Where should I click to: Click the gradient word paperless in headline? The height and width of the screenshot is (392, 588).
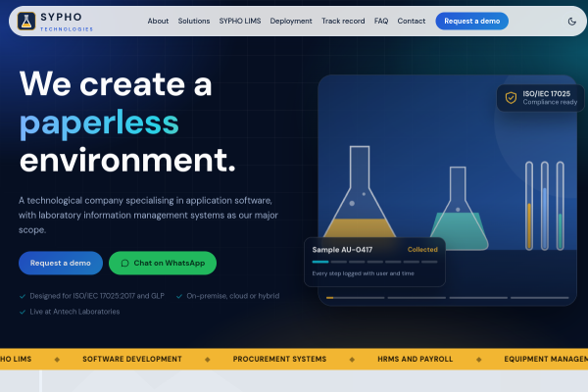pyautogui.click(x=99, y=123)
